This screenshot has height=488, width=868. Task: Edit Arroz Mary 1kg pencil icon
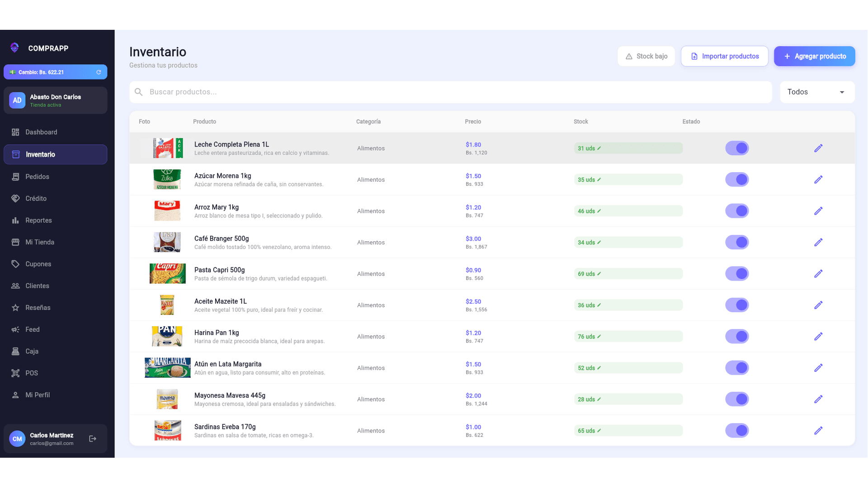pyautogui.click(x=818, y=211)
